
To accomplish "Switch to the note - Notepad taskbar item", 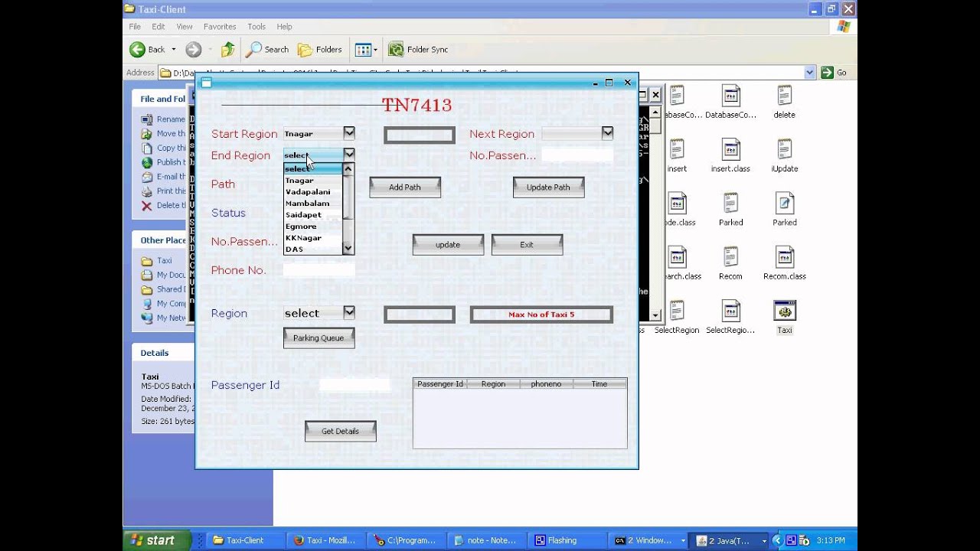I will (485, 540).
